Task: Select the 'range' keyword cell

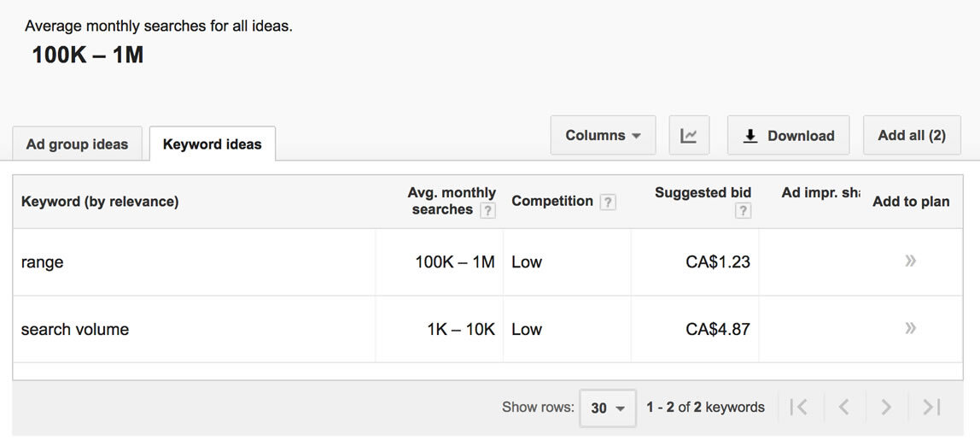Action: point(43,263)
